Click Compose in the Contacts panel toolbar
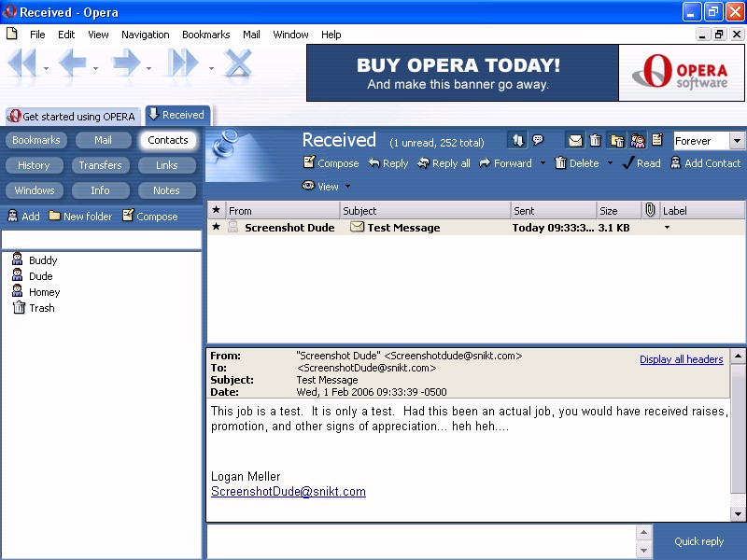Image resolution: width=747 pixels, height=560 pixels. click(150, 217)
